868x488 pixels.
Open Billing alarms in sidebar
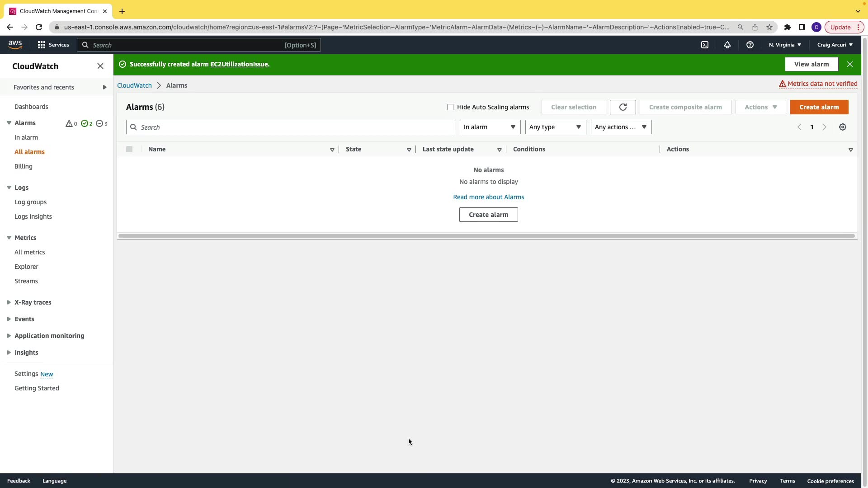tap(24, 166)
